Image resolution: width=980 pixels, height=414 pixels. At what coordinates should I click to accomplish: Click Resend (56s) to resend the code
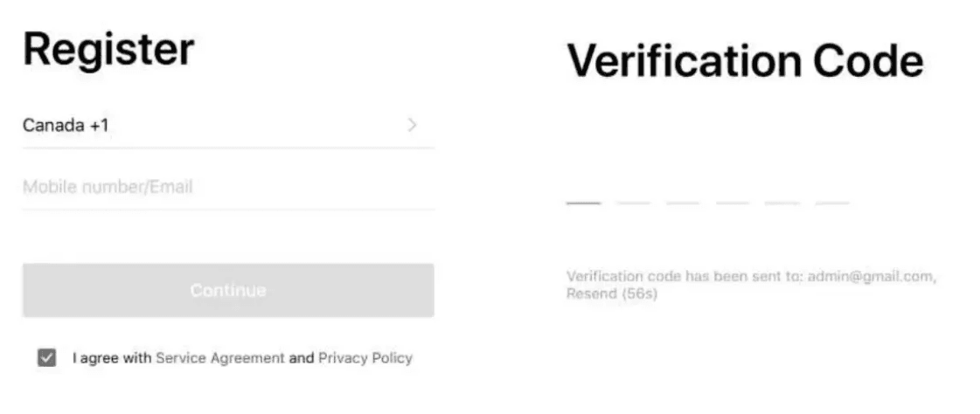pyautogui.click(x=612, y=294)
